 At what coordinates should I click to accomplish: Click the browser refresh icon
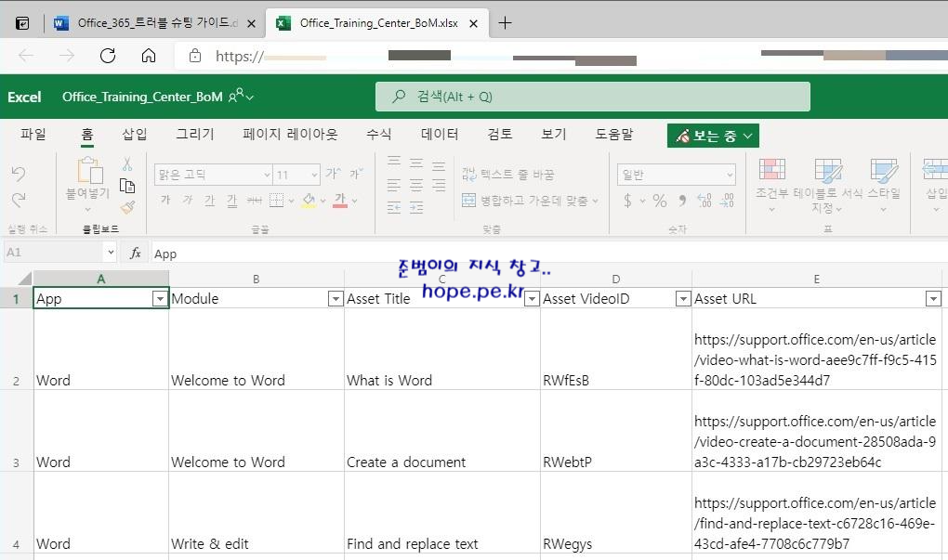(108, 56)
